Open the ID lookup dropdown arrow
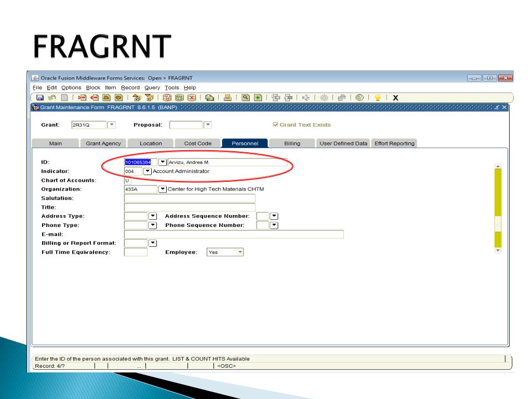 (163, 162)
